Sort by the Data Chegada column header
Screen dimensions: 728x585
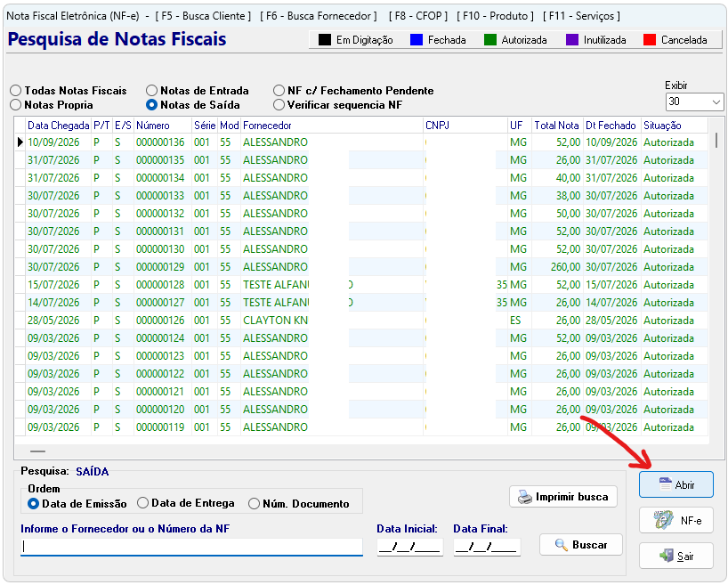58,126
